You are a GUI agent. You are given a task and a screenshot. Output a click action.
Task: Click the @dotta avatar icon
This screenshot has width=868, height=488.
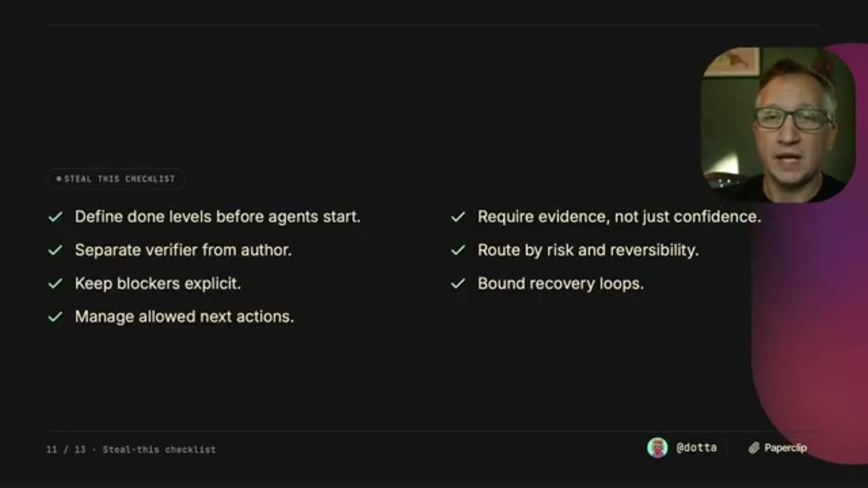pos(657,447)
